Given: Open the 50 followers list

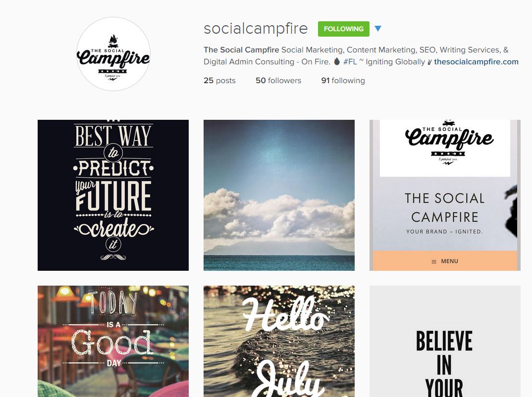Looking at the screenshot, I should click(x=278, y=81).
